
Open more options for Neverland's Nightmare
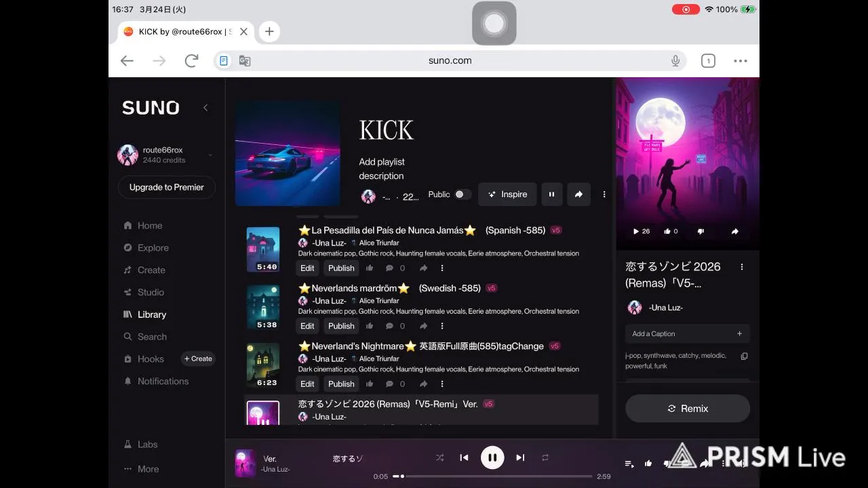pos(442,384)
